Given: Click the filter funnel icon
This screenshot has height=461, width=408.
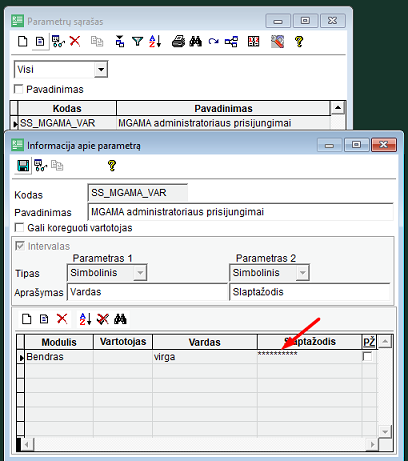Looking at the screenshot, I should tap(137, 42).
